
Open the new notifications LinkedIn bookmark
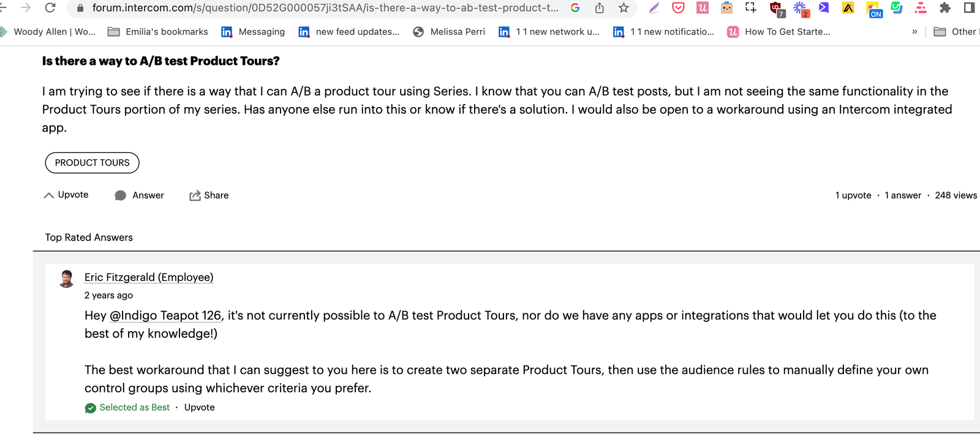pos(663,32)
